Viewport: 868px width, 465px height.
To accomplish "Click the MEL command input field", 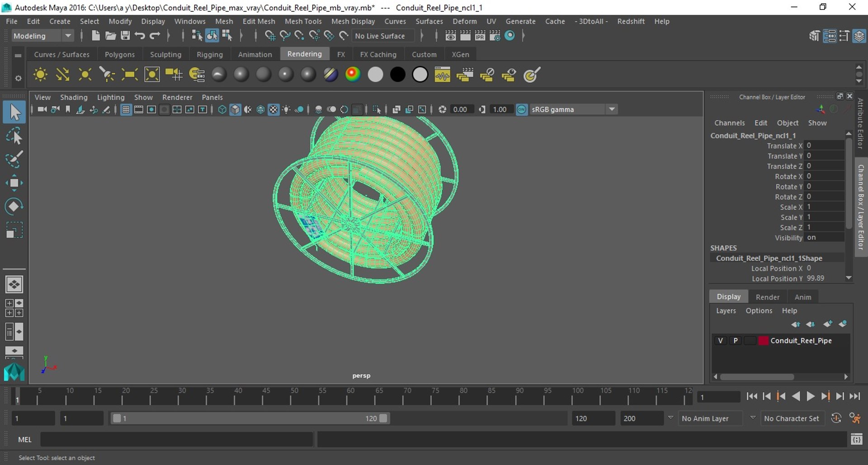I will coord(176,439).
